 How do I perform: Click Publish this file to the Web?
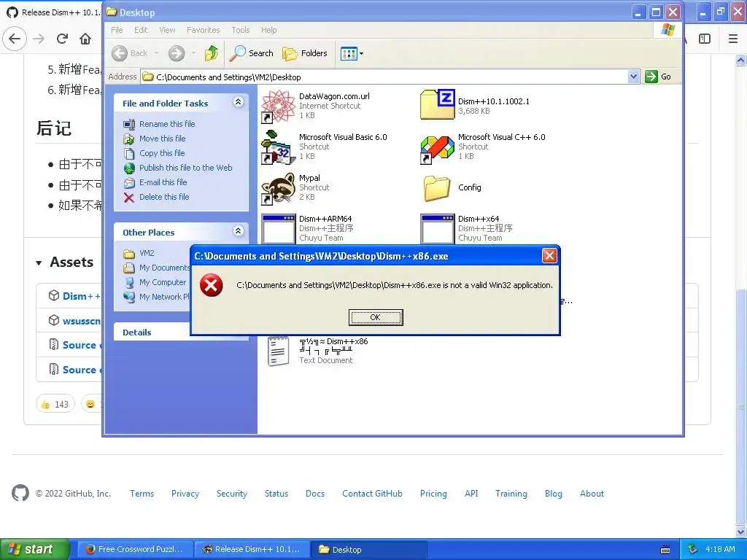coord(186,168)
